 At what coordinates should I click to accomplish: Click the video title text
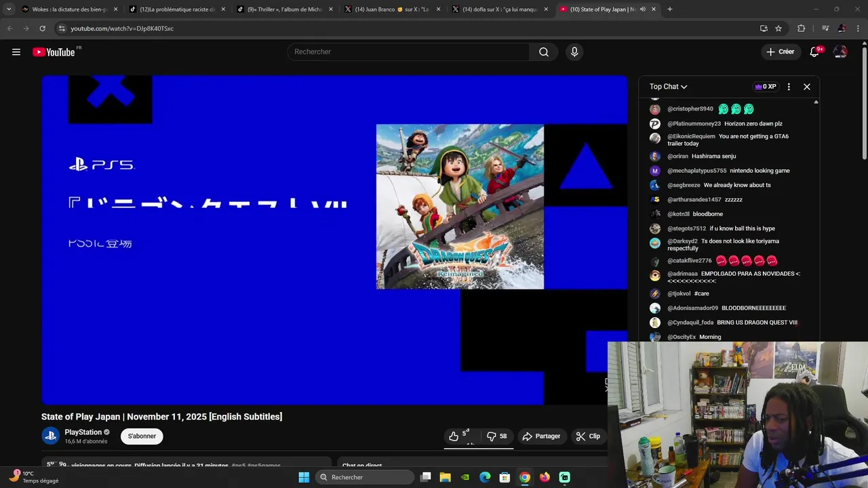coord(161,417)
